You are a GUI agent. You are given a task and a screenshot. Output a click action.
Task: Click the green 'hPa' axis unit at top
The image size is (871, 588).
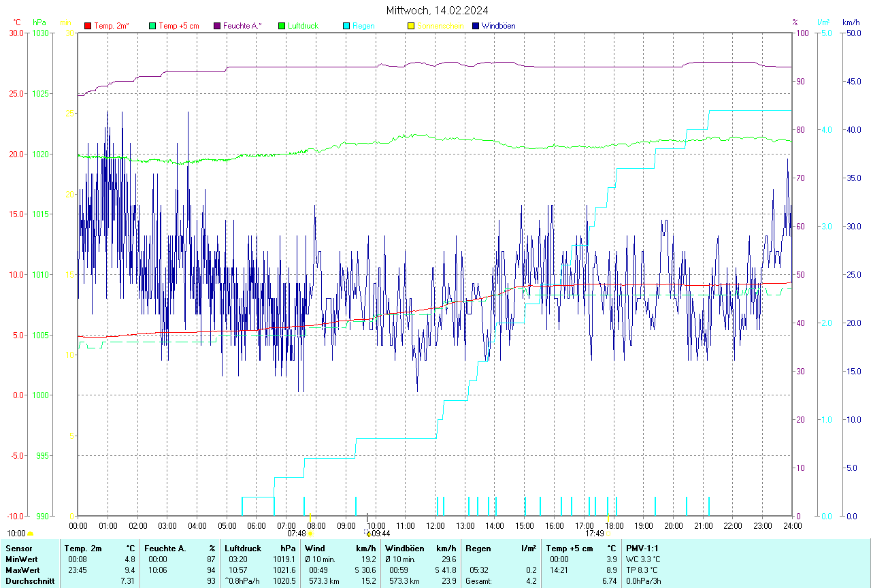39,22
